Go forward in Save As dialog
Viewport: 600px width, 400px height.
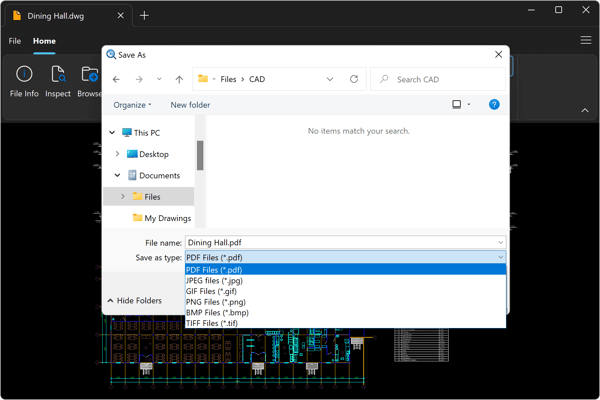(139, 79)
